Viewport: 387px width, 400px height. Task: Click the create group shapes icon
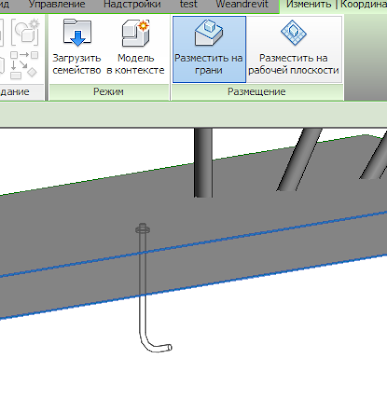(x=24, y=65)
